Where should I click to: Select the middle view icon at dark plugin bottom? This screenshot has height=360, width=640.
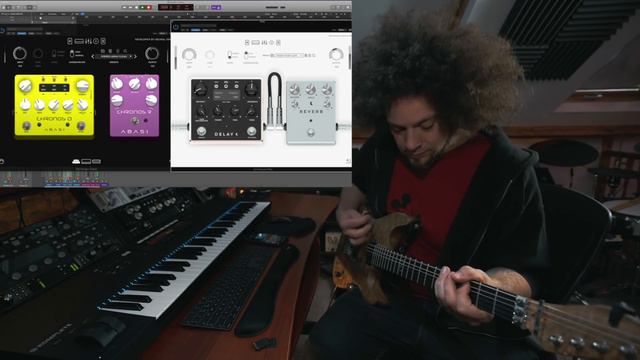(86, 162)
